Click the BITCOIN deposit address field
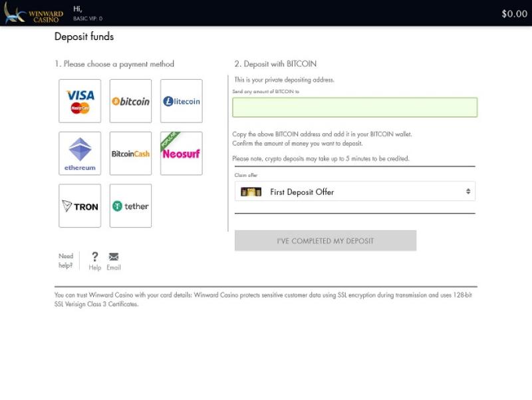Viewport: 532px width, 400px height. click(354, 107)
